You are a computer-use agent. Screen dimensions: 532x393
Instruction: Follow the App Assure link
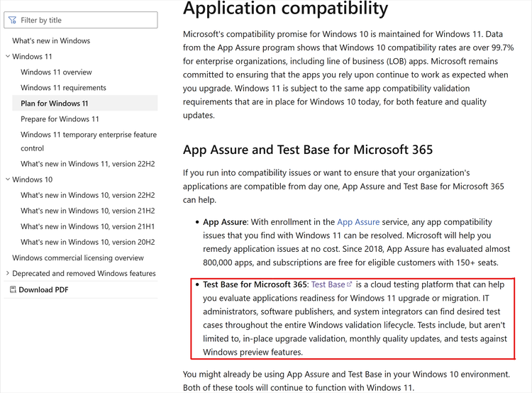(x=358, y=222)
